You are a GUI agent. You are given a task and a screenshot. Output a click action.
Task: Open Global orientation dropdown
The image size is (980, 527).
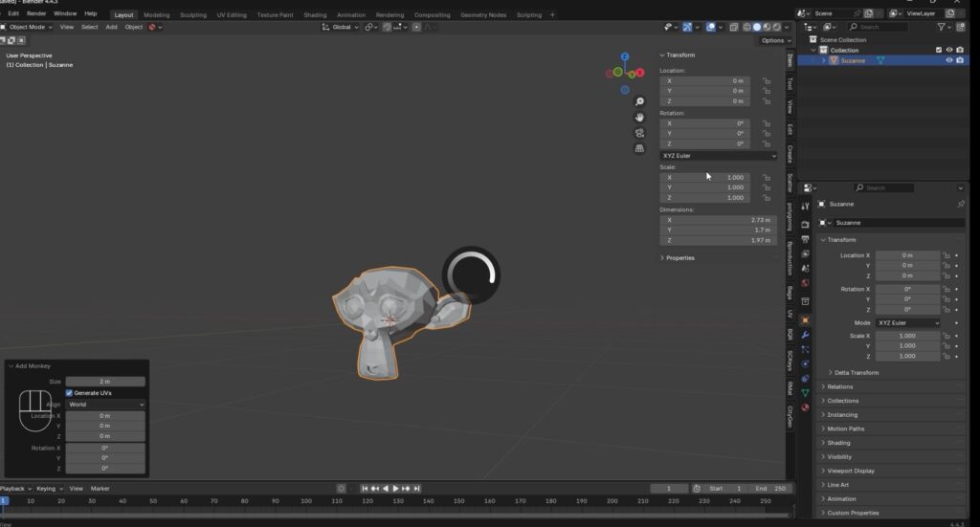pos(341,27)
